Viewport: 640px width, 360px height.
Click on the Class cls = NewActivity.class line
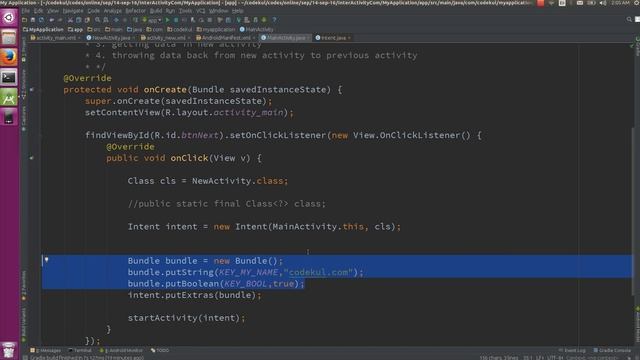pyautogui.click(x=208, y=181)
